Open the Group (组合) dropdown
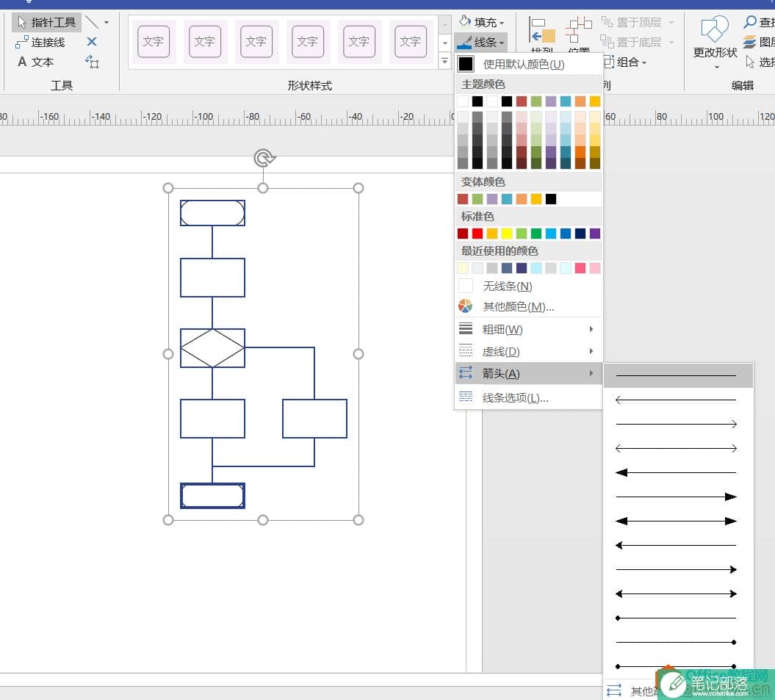 [625, 62]
